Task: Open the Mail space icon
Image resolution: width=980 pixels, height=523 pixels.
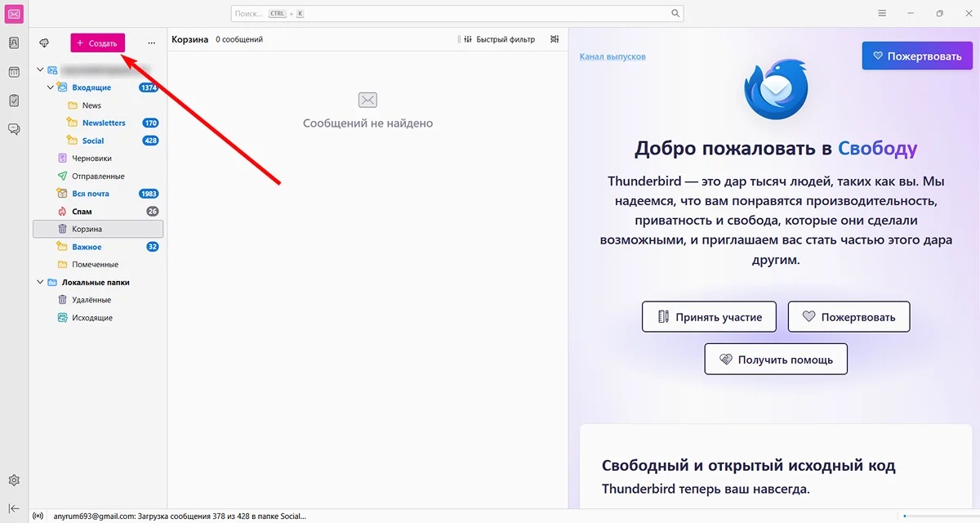Action: (14, 14)
